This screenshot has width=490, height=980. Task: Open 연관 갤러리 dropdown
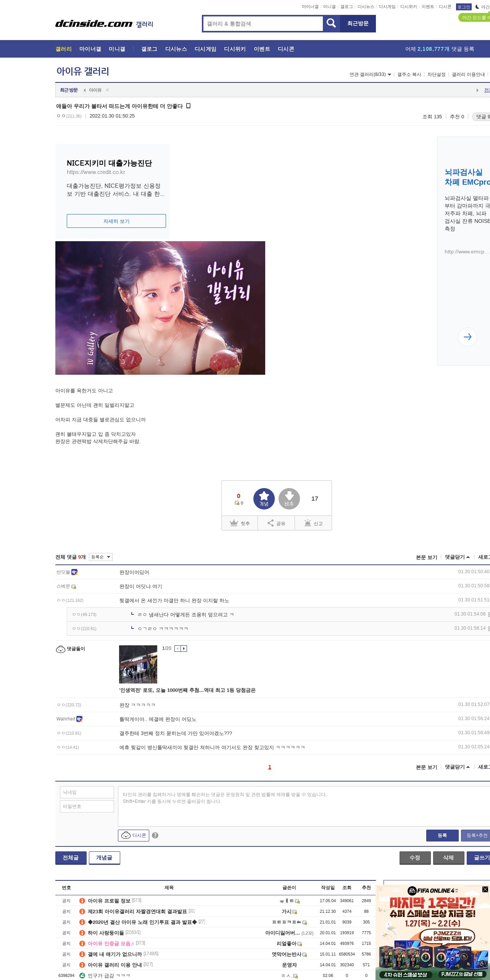(370, 74)
